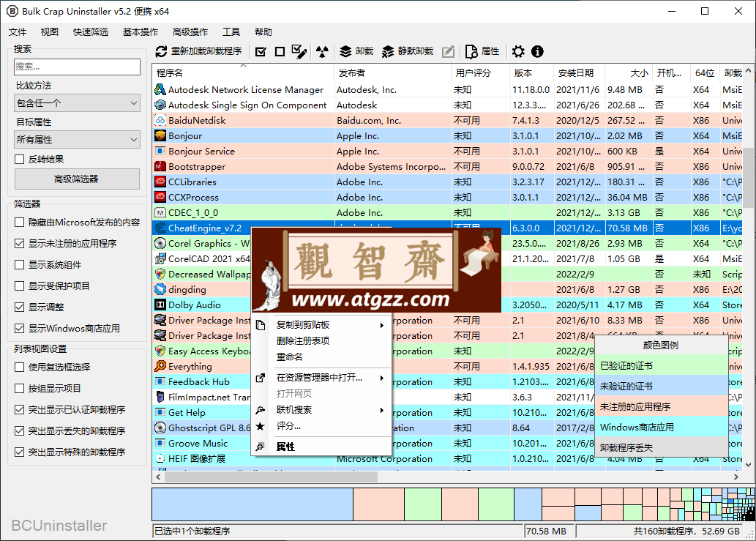Click the 静默卸载 quiet uninstall icon
Viewport: 756px width, 541px height.
388,51
